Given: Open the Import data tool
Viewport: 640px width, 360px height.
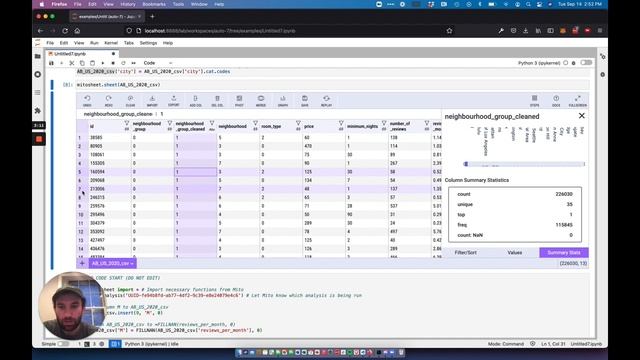Looking at the screenshot, I should coord(152,100).
